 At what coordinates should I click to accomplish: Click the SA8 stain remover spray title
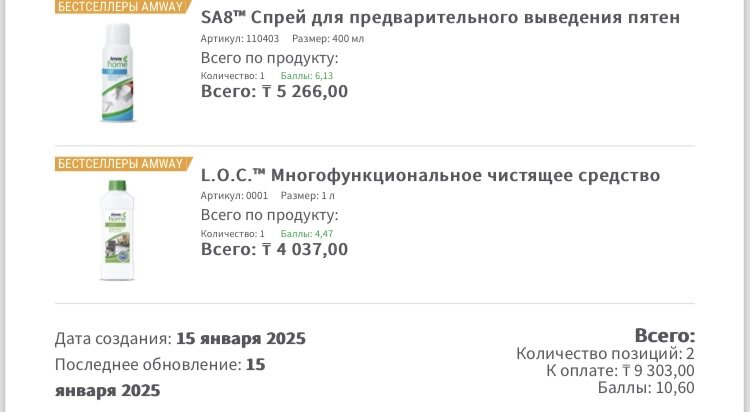tap(440, 17)
